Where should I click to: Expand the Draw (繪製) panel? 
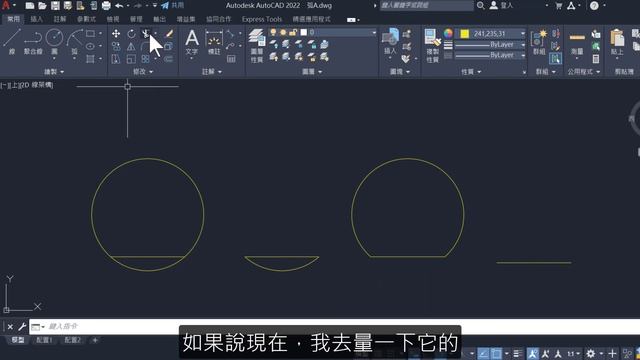54,72
